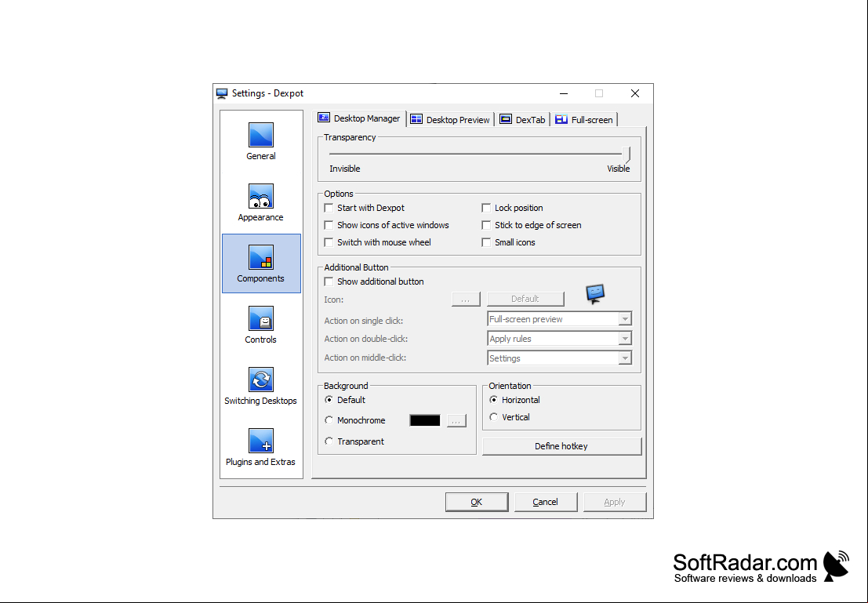
Task: Enable the Small icons checkbox
Action: [486, 242]
